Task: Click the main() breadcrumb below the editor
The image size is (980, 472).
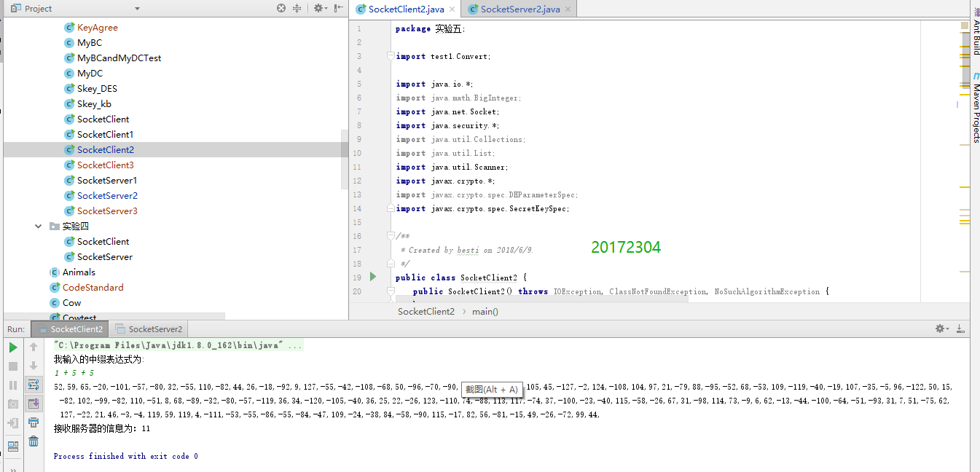Action: 485,311
